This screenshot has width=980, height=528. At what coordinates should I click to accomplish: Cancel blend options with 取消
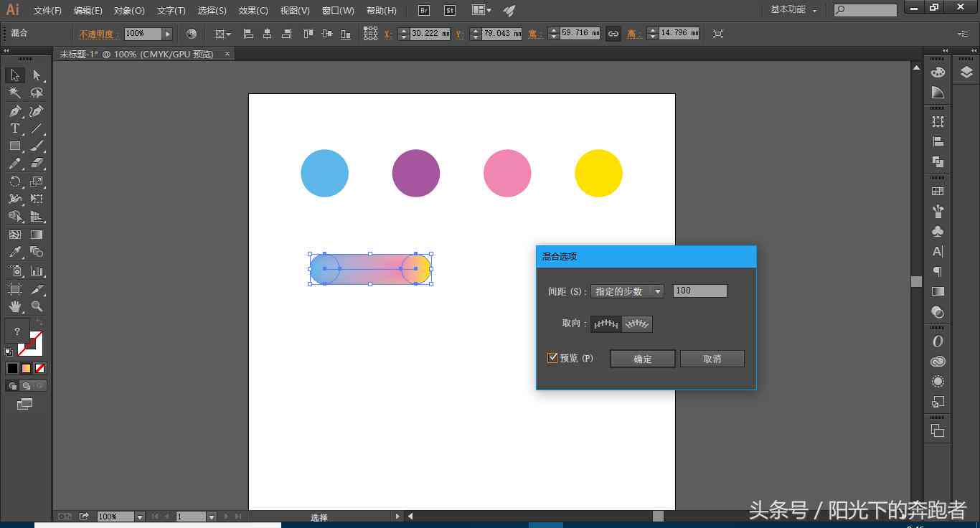tap(712, 359)
